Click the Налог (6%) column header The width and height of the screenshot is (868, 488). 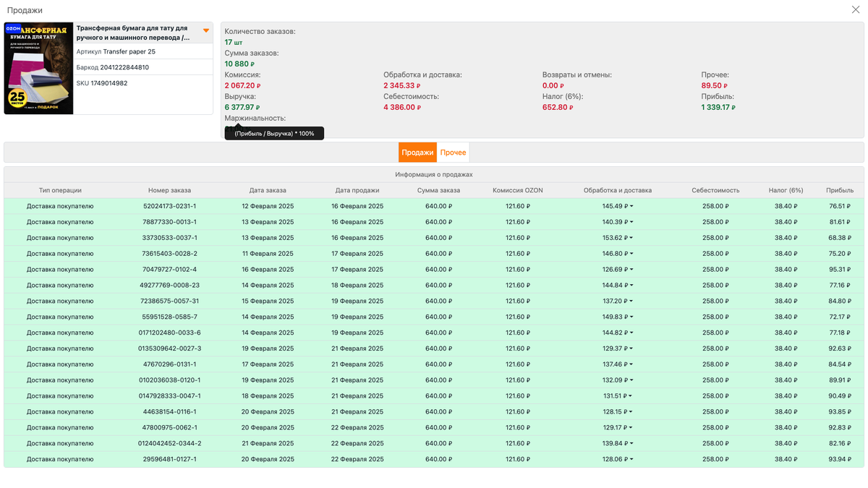coord(786,190)
